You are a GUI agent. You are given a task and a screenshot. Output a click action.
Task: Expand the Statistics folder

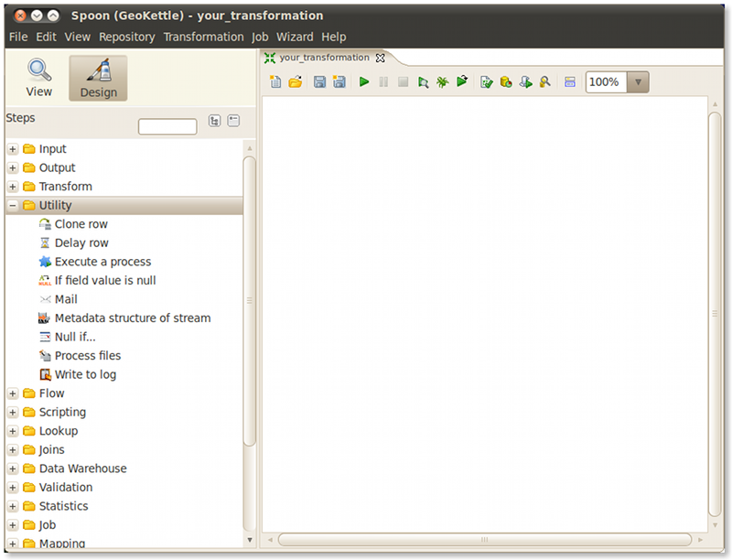tap(13, 506)
